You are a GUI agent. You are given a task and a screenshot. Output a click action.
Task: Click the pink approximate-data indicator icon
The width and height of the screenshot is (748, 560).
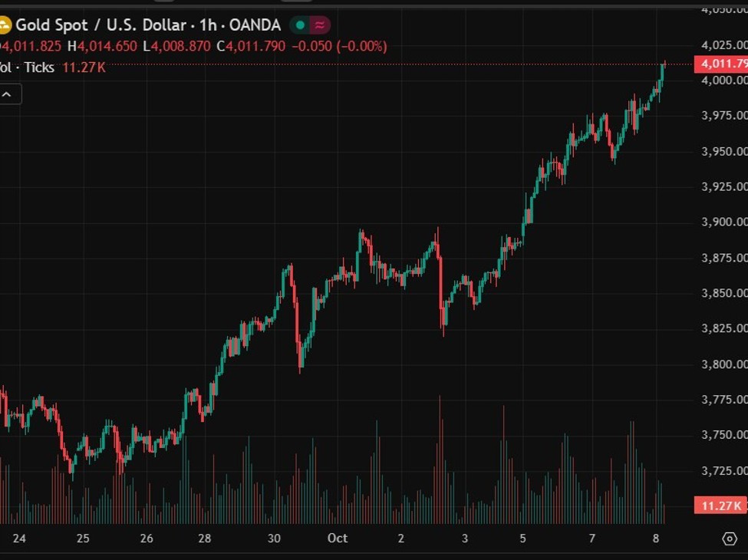319,25
